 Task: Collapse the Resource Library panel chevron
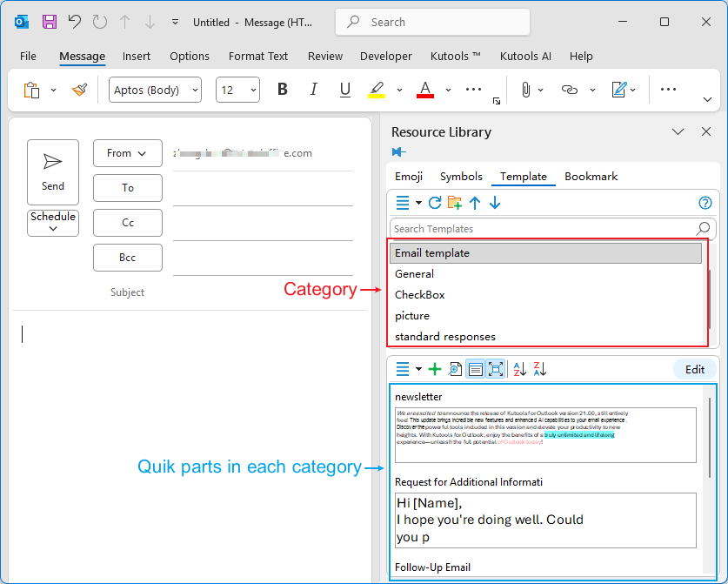(677, 131)
